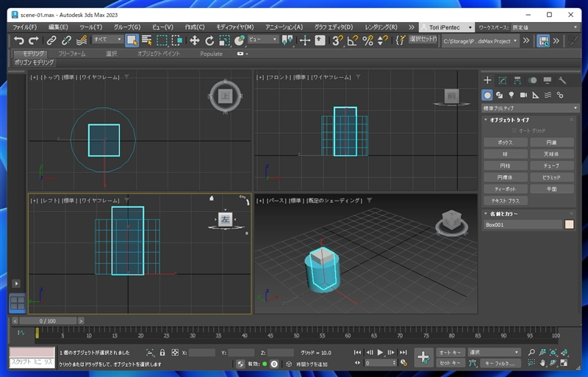This screenshot has height=377, width=588.
Task: Activate the Select and Rotate tool
Action: tap(209, 40)
